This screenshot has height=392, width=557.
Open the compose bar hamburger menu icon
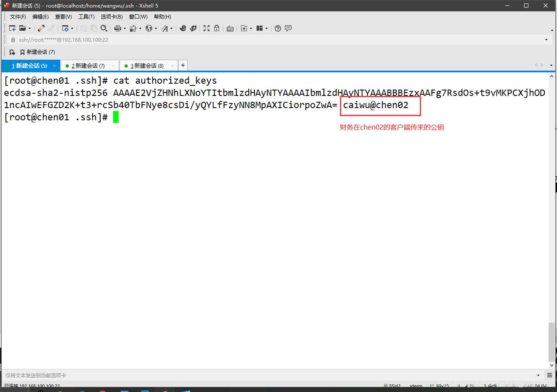[x=549, y=375]
